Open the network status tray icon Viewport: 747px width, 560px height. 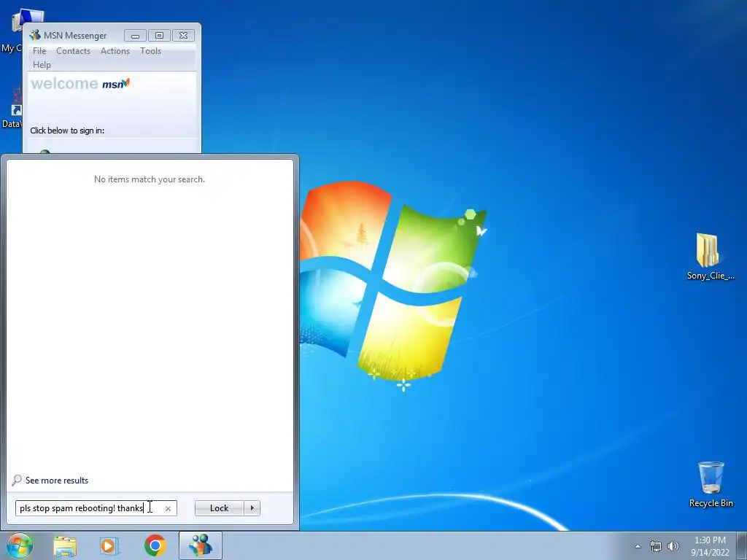point(656,546)
